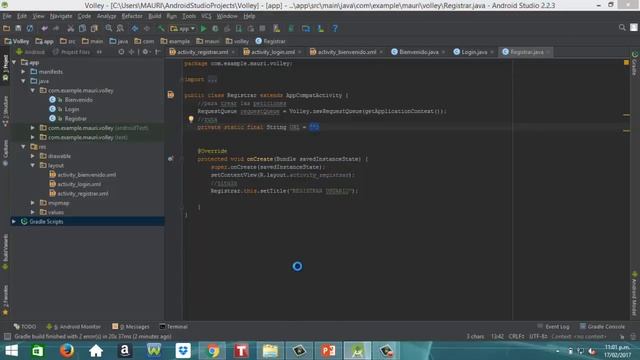This screenshot has height=360, width=640.
Task: Open the TODO tool window
Action: point(25,327)
